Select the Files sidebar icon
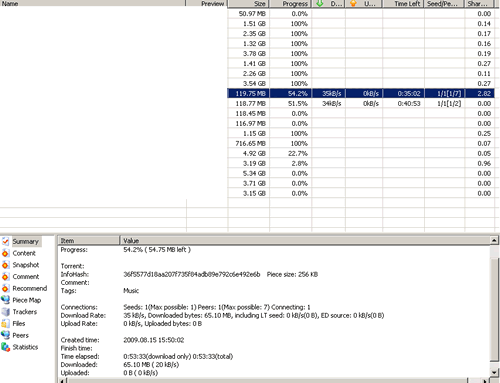The image size is (500, 383). pyautogui.click(x=5, y=323)
